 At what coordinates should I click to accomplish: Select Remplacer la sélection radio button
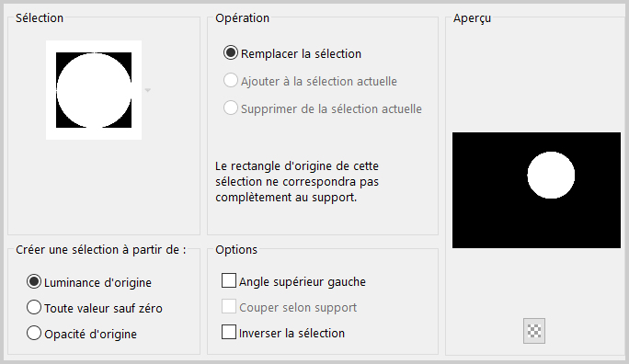231,53
